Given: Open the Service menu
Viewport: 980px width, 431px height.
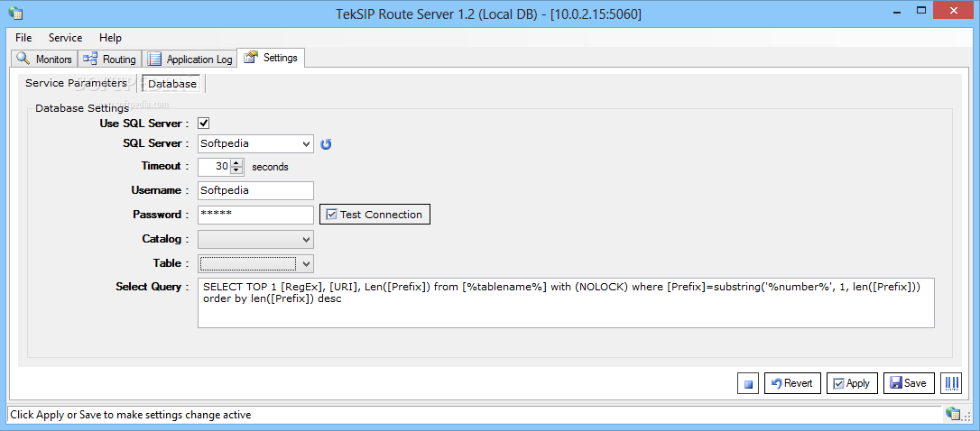Looking at the screenshot, I should [x=66, y=38].
